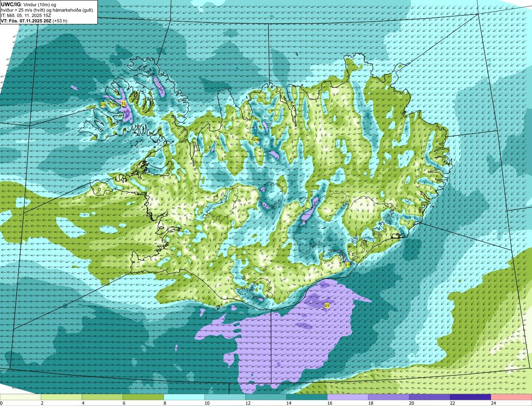Select the 16–18 lavender legend swatch
This screenshot has width=532, height=406.
pos(347,397)
